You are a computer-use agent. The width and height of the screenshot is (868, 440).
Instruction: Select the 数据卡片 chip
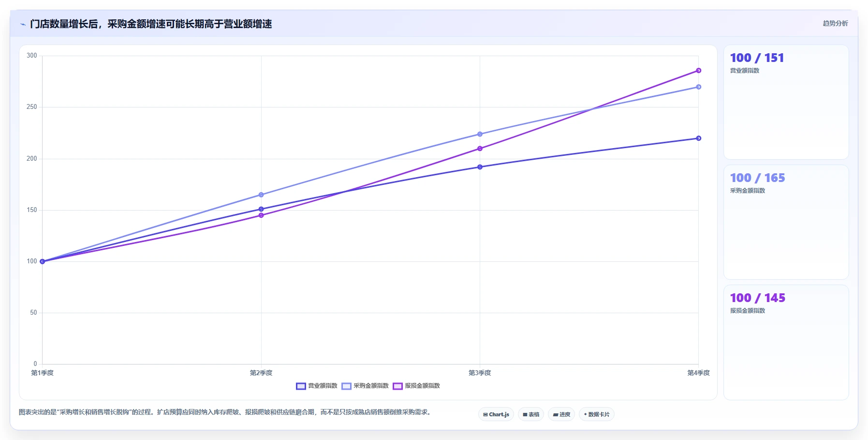597,414
